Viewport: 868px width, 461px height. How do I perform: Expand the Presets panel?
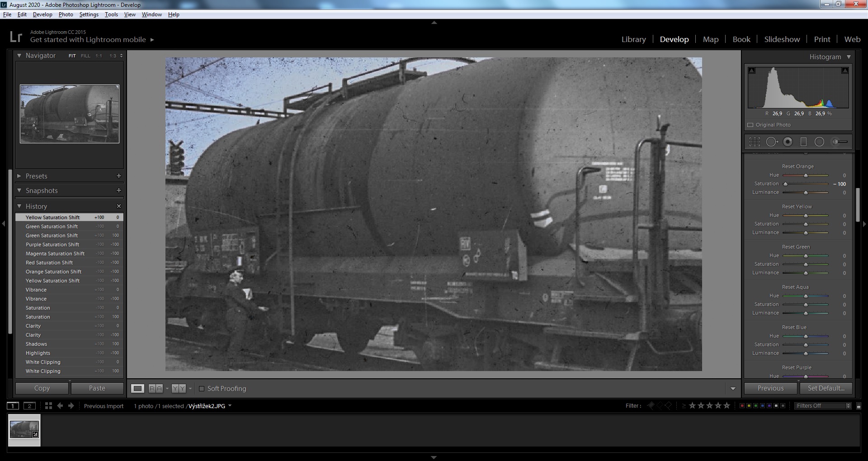click(x=36, y=176)
